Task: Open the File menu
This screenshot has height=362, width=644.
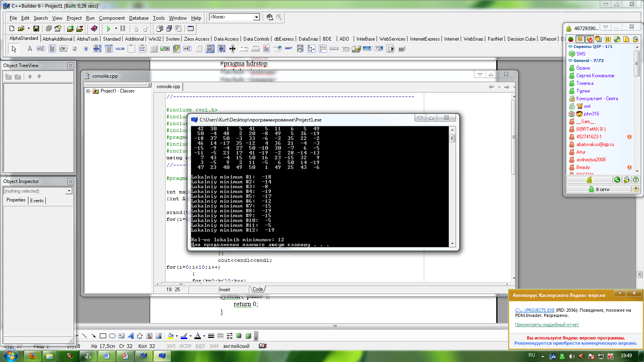Action: pos(13,18)
